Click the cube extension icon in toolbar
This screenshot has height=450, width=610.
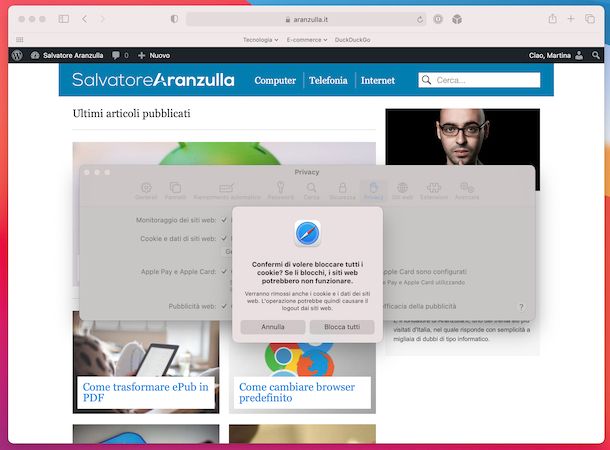click(x=457, y=19)
